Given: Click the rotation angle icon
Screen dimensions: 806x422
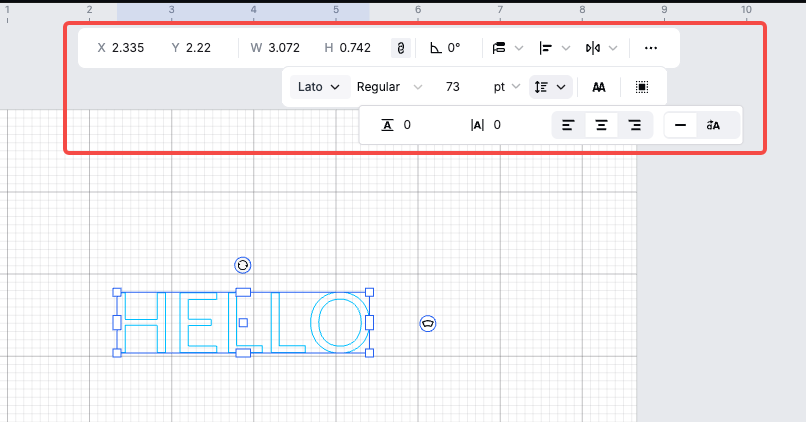Looking at the screenshot, I should pyautogui.click(x=435, y=48).
